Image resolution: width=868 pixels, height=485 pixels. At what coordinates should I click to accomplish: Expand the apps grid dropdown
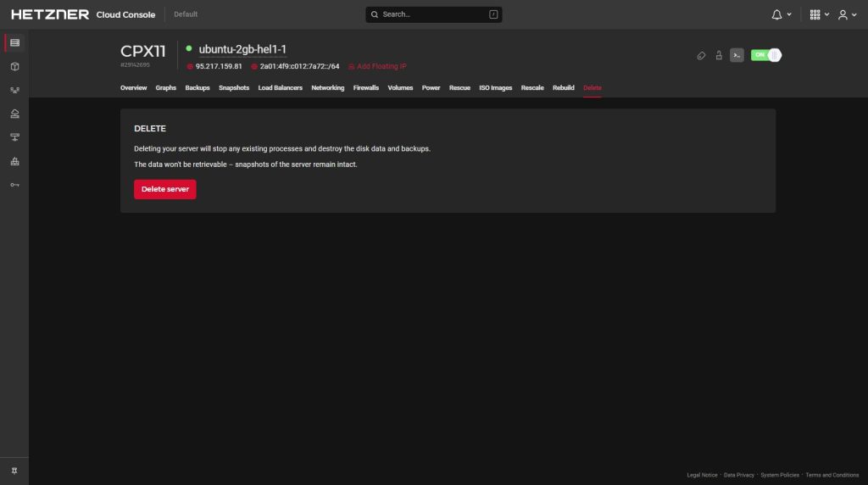819,14
